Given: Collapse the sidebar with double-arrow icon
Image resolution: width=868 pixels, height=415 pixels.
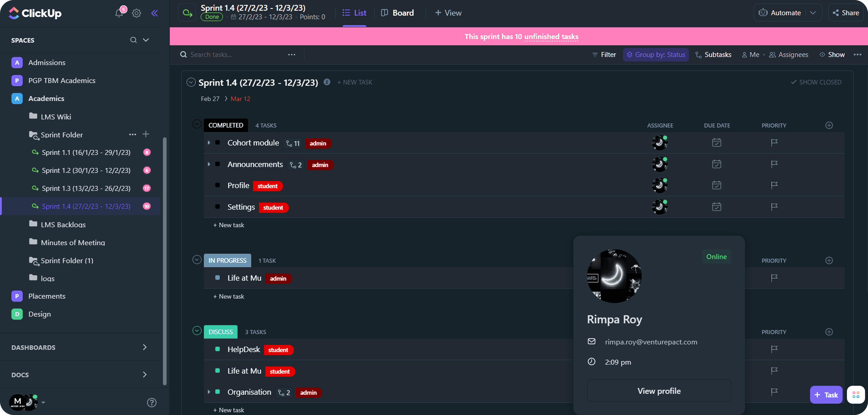Looking at the screenshot, I should (x=155, y=13).
